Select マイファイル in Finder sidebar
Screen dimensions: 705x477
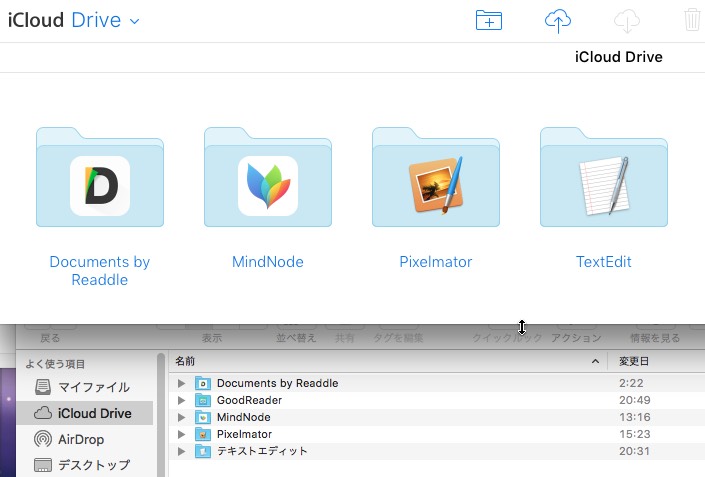coord(85,387)
